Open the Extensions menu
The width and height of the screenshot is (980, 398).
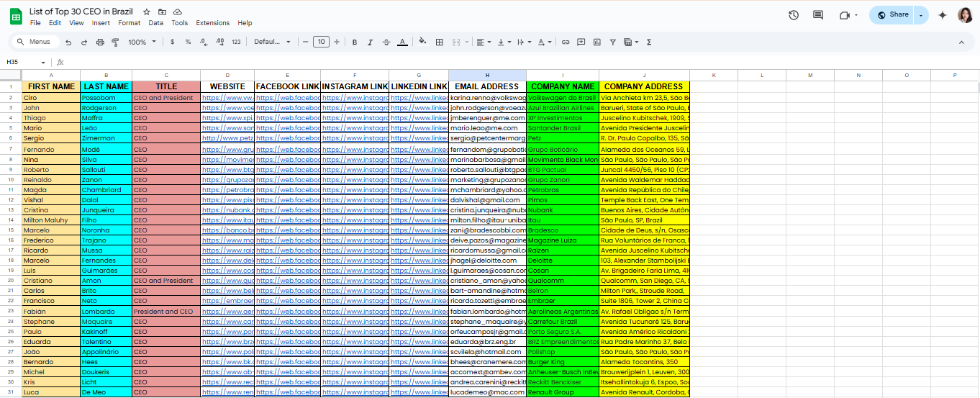coord(213,23)
